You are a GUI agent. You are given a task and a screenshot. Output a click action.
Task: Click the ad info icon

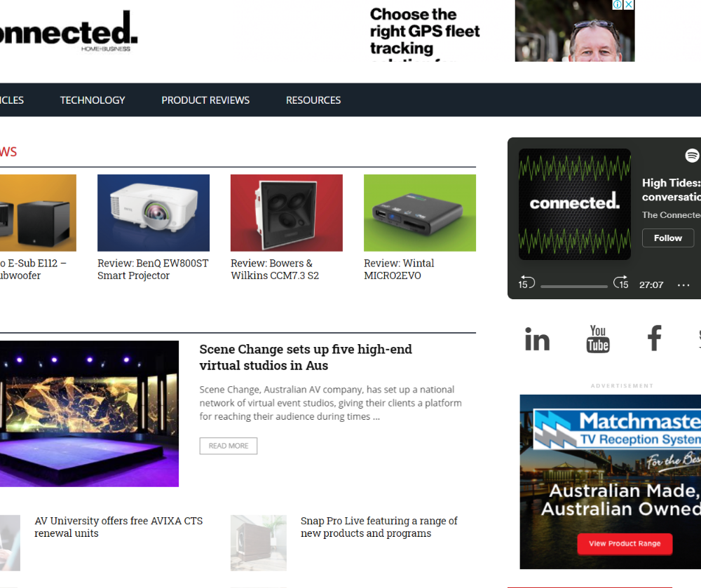(618, 4)
